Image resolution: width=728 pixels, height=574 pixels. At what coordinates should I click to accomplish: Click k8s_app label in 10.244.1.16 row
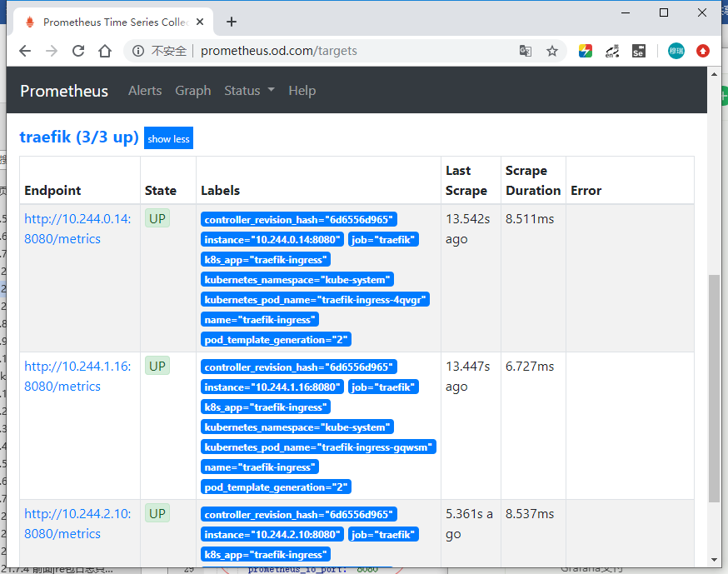tap(266, 407)
